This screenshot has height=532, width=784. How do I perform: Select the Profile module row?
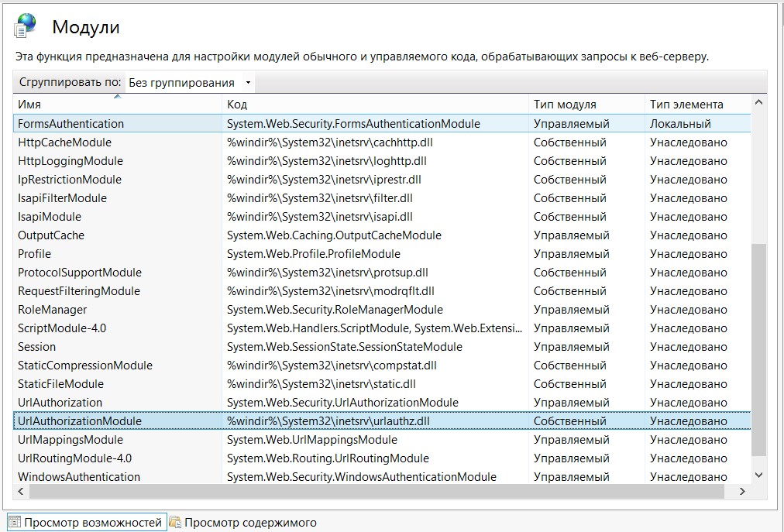point(382,253)
